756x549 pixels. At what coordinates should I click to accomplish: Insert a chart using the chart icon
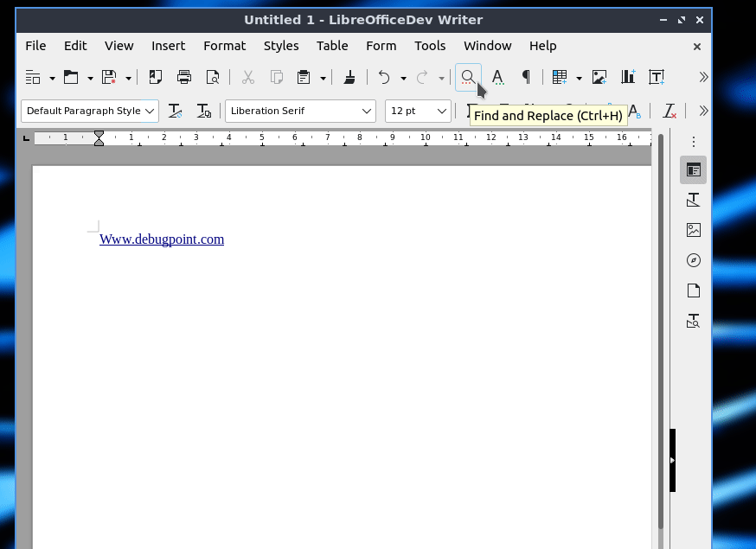628,77
